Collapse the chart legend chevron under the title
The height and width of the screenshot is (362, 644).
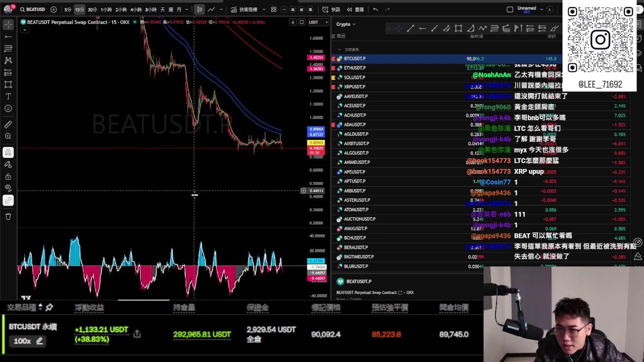(x=25, y=30)
